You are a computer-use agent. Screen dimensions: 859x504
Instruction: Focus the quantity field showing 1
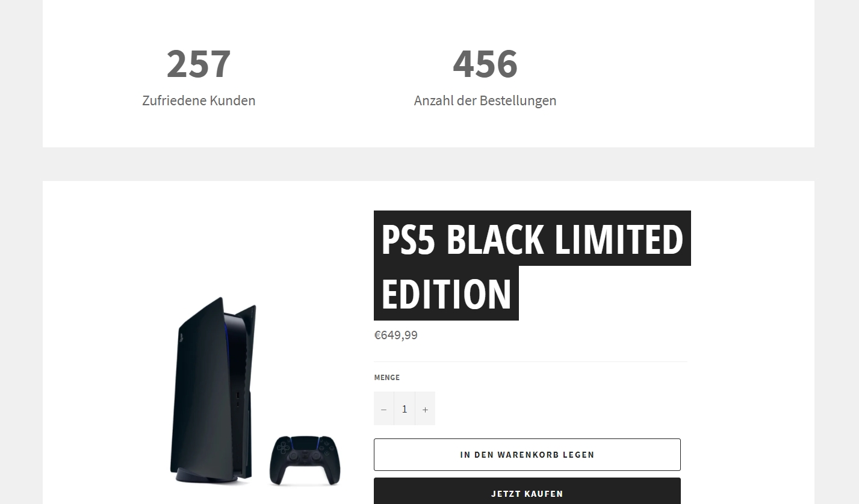coord(405,409)
